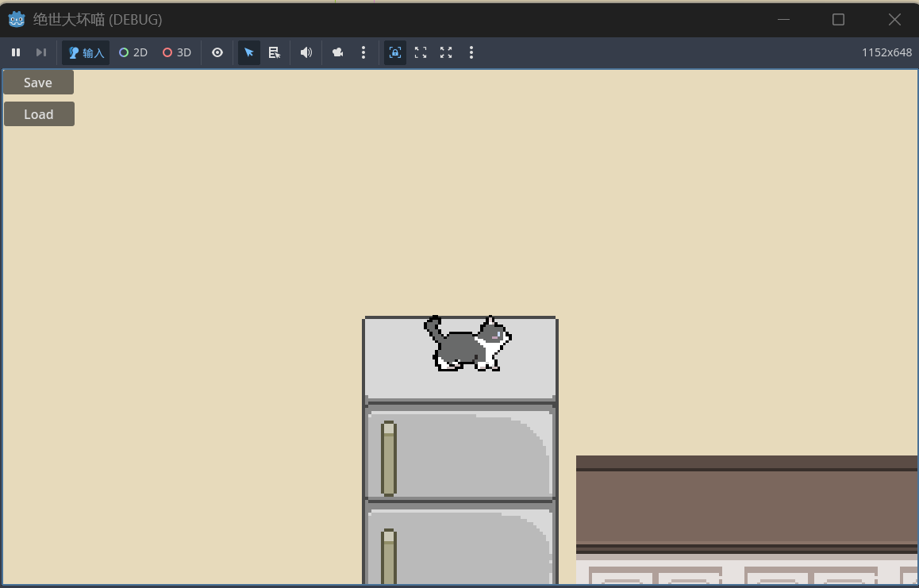The image size is (919, 588).
Task: Click the upper refrigerator door handle
Action: click(388, 458)
